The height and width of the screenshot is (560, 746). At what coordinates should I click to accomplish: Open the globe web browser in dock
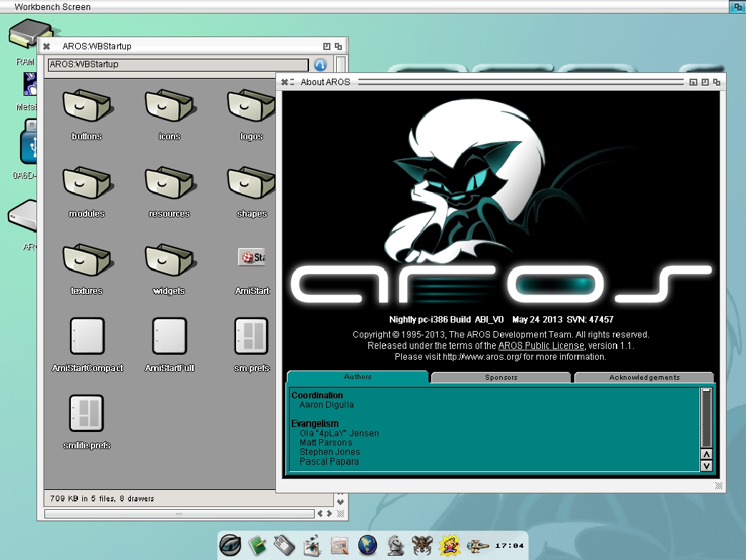pos(368,546)
